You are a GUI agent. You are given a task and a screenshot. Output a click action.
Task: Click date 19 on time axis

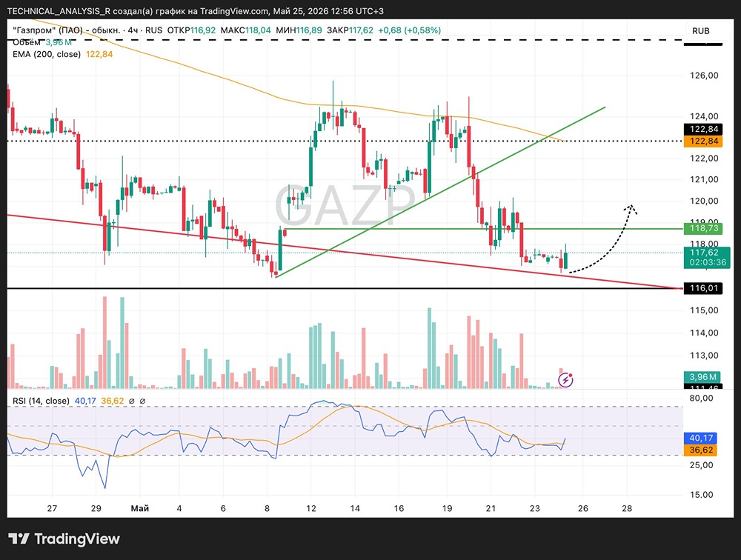(447, 508)
